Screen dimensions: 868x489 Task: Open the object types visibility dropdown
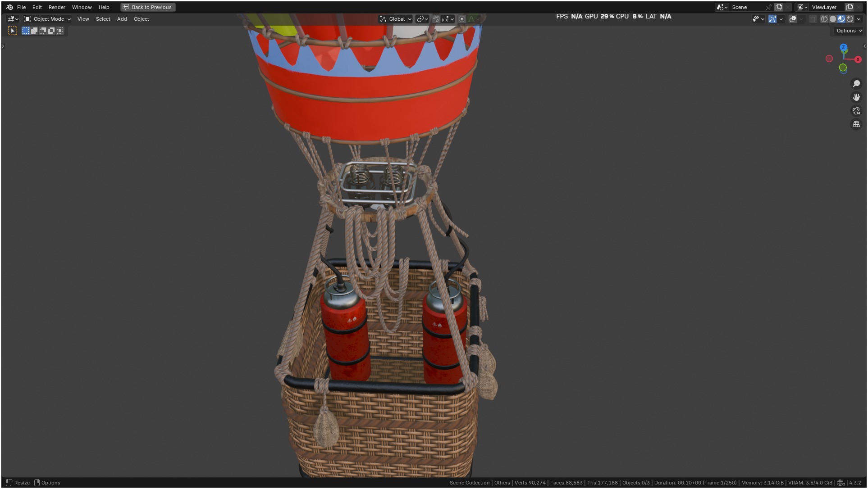(758, 19)
